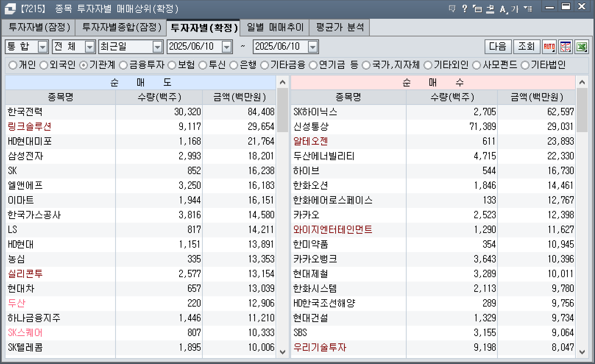Click the start date 2025/06/10 field

194,47
